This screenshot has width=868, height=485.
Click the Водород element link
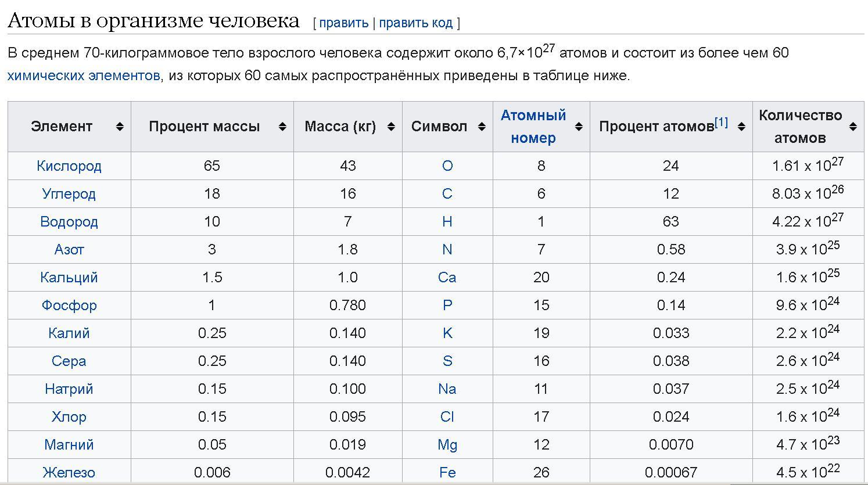[x=69, y=222]
